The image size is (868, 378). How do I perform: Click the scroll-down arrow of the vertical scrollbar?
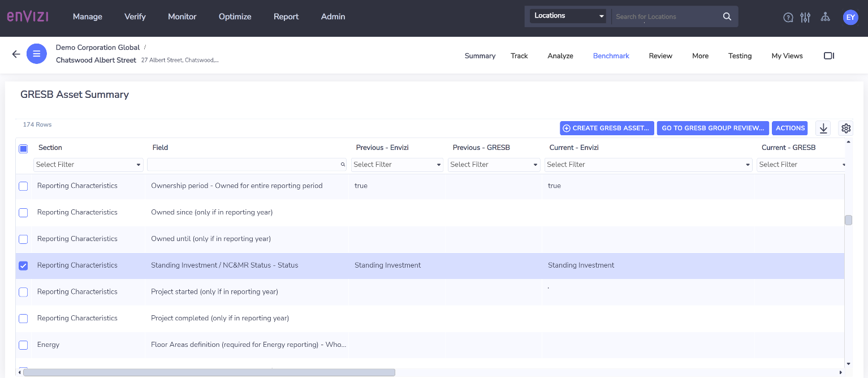tap(848, 364)
